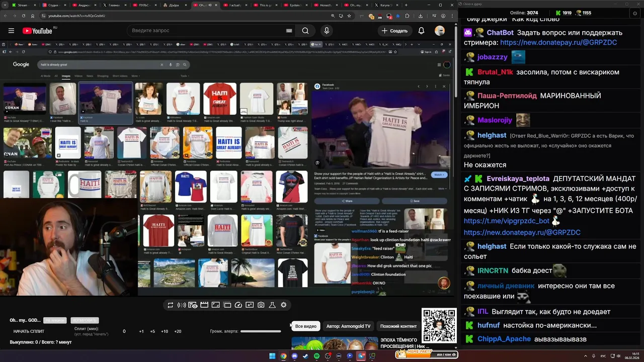Screen dimensions: 644x362
Task: Open settings gear in player toolbar
Action: pyautogui.click(x=284, y=305)
